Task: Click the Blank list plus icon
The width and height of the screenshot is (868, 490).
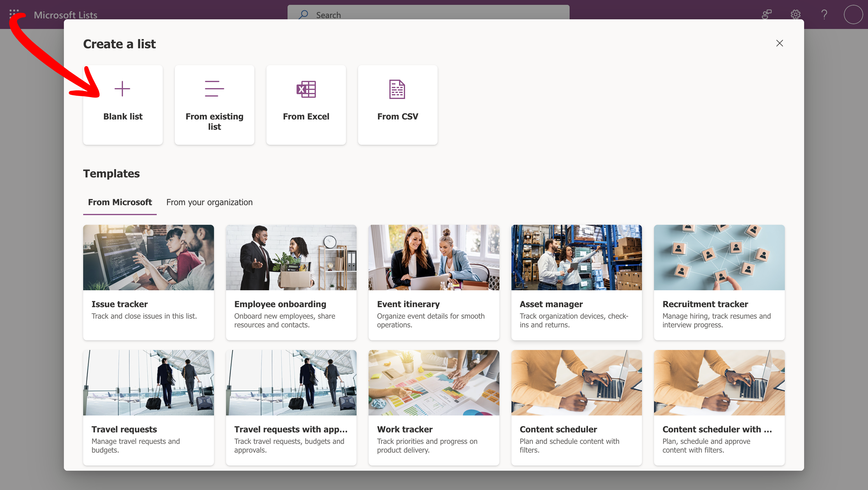Action: click(122, 89)
